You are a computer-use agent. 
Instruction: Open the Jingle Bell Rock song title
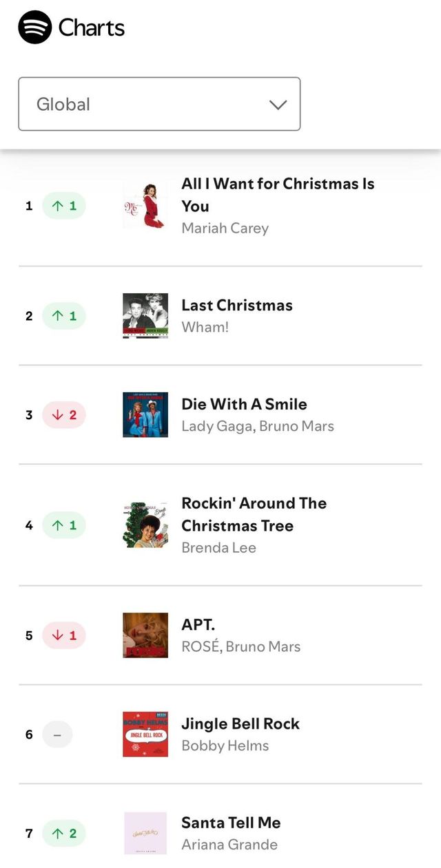(240, 723)
